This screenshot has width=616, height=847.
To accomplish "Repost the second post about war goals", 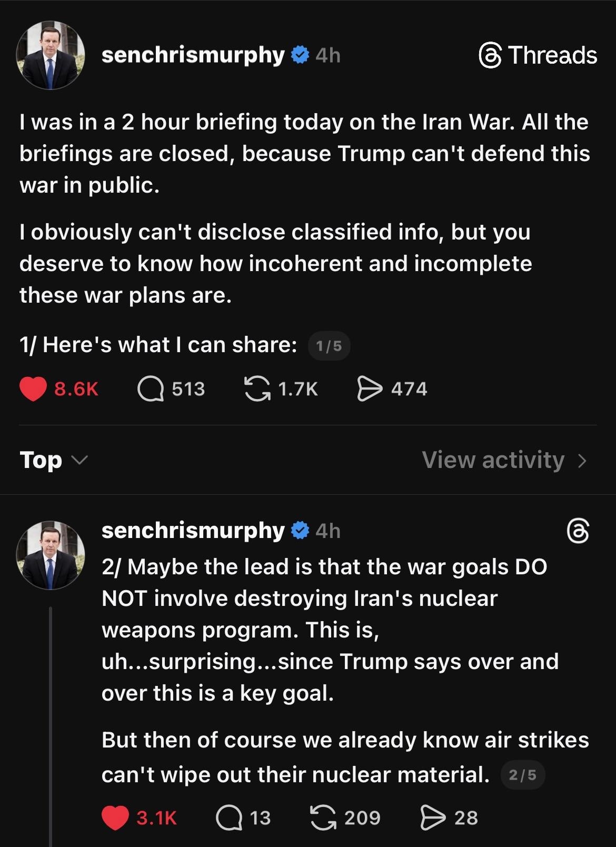I will [x=323, y=818].
